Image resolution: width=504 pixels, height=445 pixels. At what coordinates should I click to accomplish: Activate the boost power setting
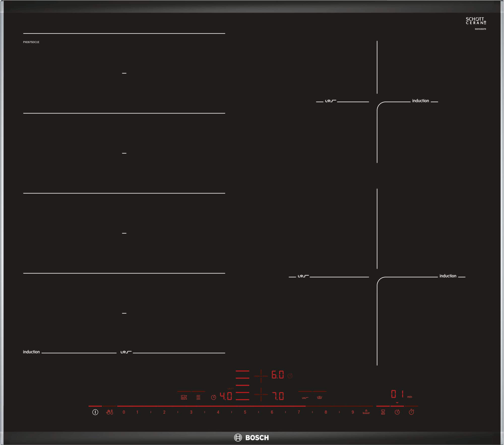(366, 412)
